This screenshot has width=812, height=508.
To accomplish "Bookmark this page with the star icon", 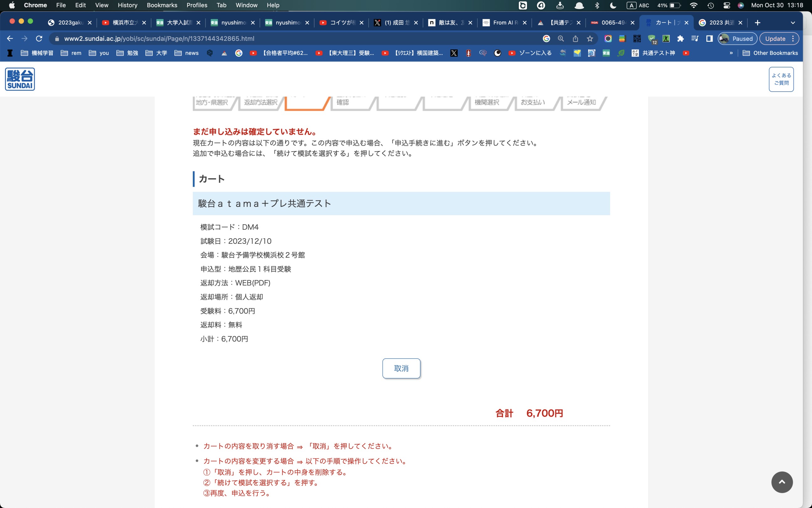I will [590, 39].
